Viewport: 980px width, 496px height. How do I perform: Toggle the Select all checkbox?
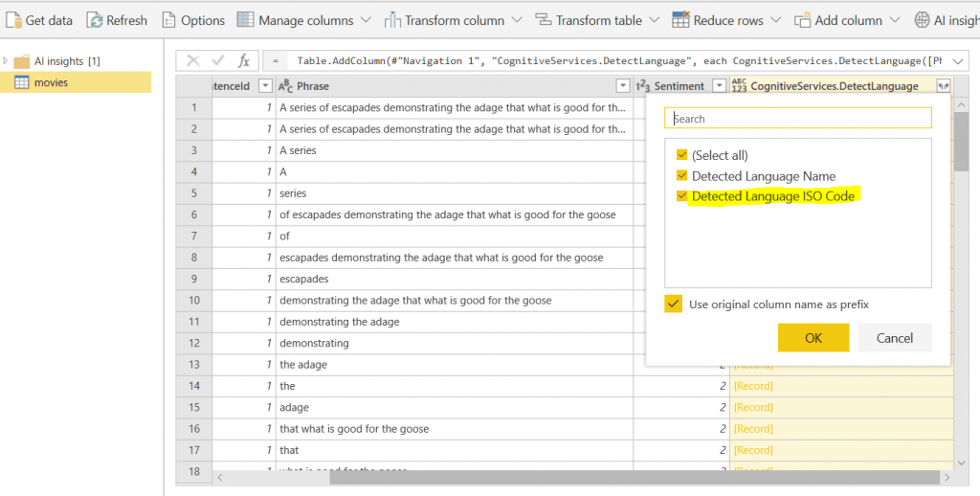tap(681, 155)
